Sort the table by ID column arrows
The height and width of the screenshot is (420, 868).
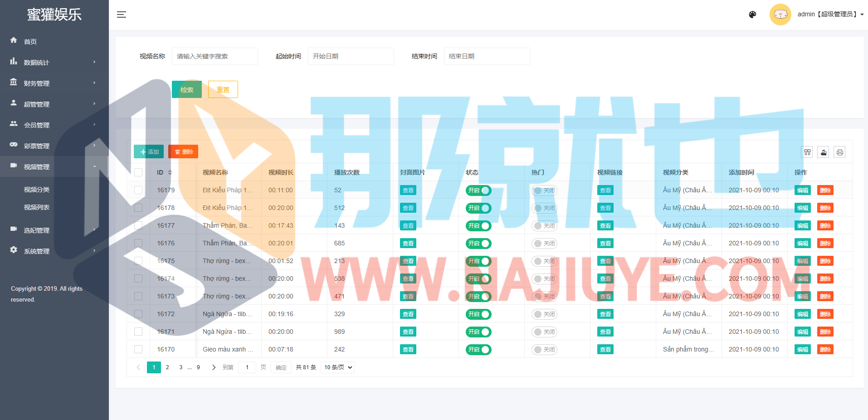170,172
